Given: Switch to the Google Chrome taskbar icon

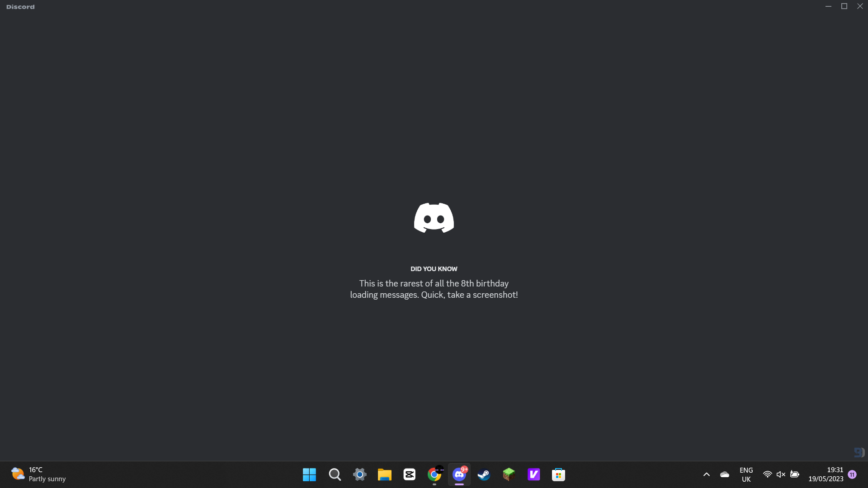Looking at the screenshot, I should 434,474.
